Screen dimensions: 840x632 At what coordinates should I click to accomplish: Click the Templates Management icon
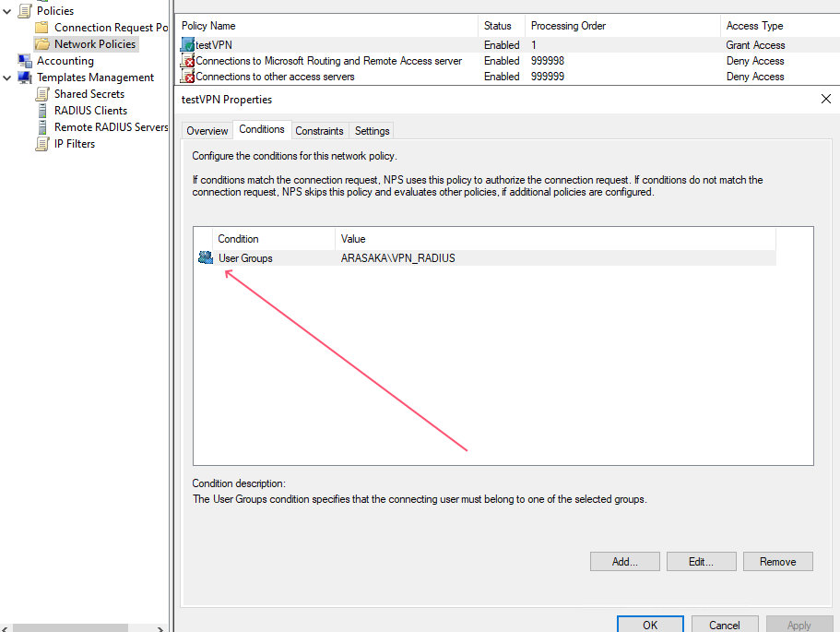pyautogui.click(x=25, y=78)
